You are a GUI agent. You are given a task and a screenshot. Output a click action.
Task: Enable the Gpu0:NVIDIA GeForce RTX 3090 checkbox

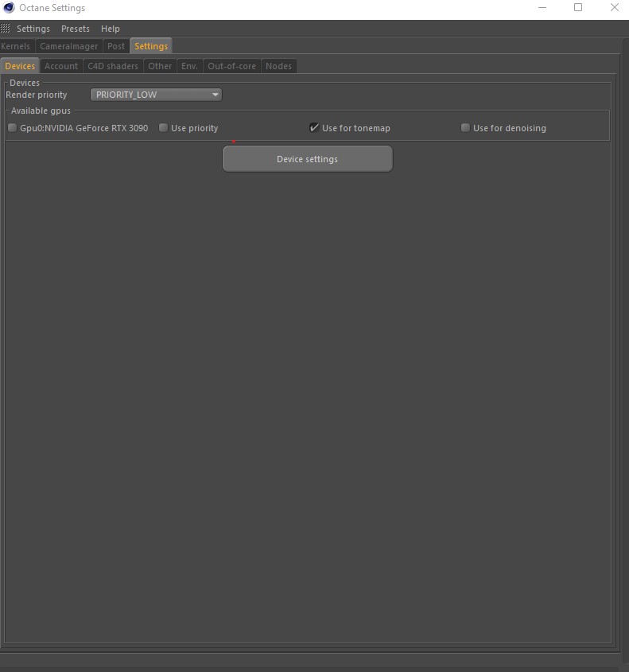click(x=13, y=128)
